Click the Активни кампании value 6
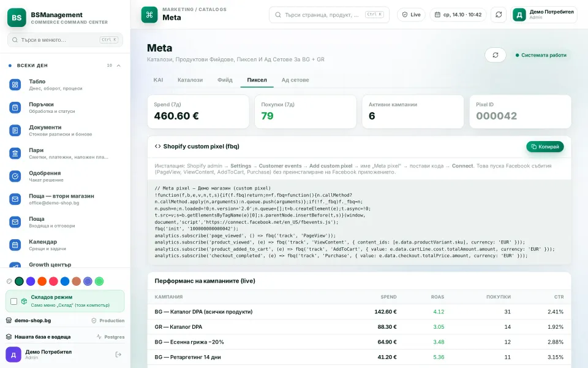Viewport: 588px width, 368px height. 372,116
